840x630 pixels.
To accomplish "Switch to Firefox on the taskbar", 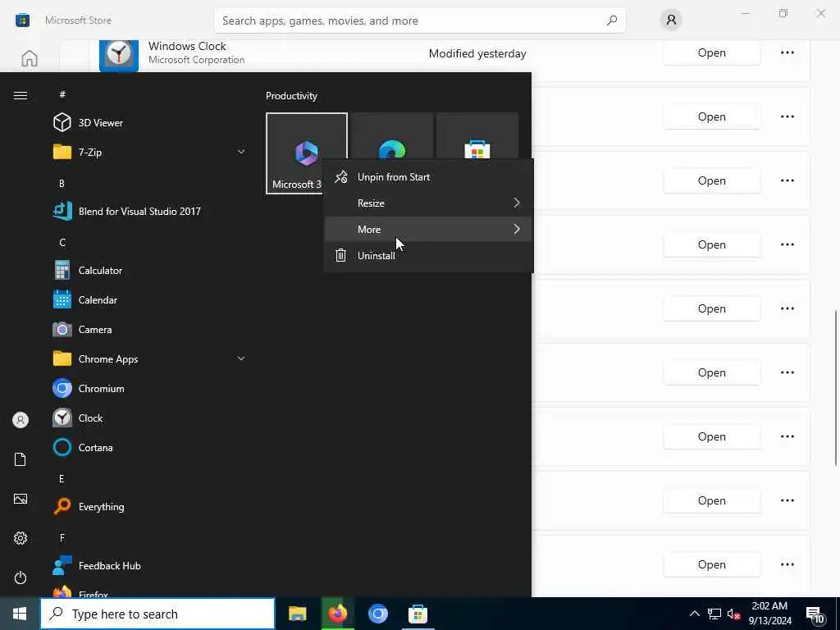I will [x=337, y=614].
